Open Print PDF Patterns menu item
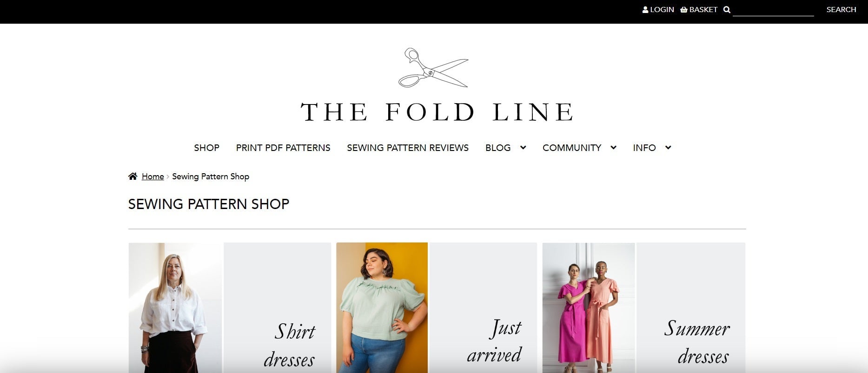Screen dimensions: 868x373 click(283, 148)
